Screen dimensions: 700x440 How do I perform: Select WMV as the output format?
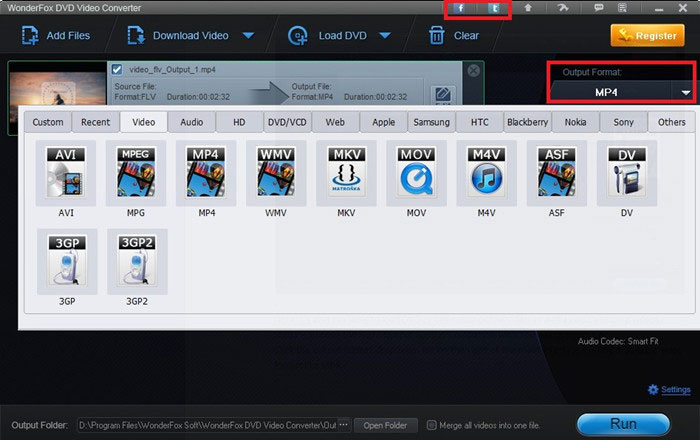coord(276,173)
